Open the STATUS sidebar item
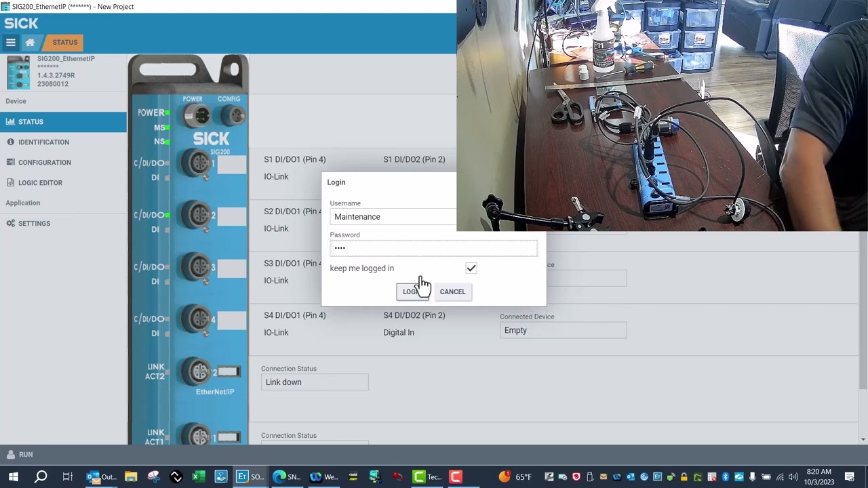This screenshot has height=488, width=868. (x=63, y=122)
